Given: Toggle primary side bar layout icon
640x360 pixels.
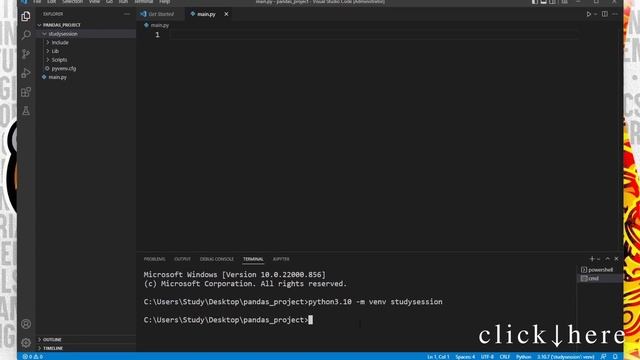Looking at the screenshot, I should pos(535,2).
